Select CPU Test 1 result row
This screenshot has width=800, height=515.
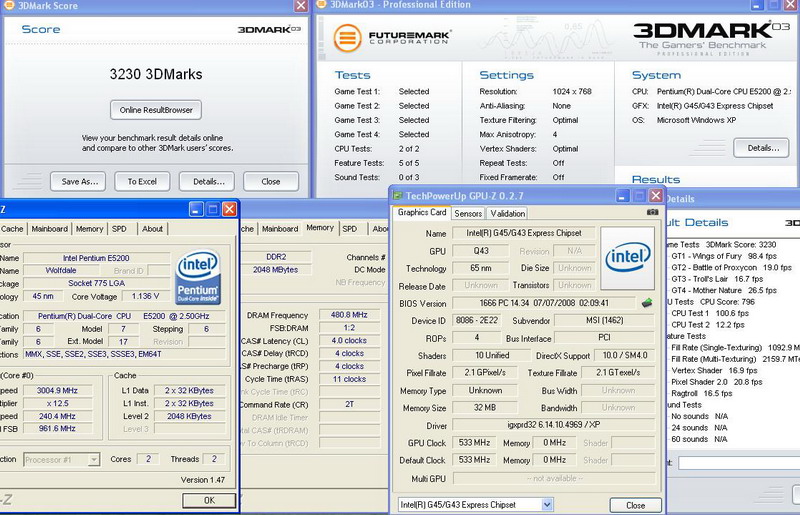click(x=710, y=313)
